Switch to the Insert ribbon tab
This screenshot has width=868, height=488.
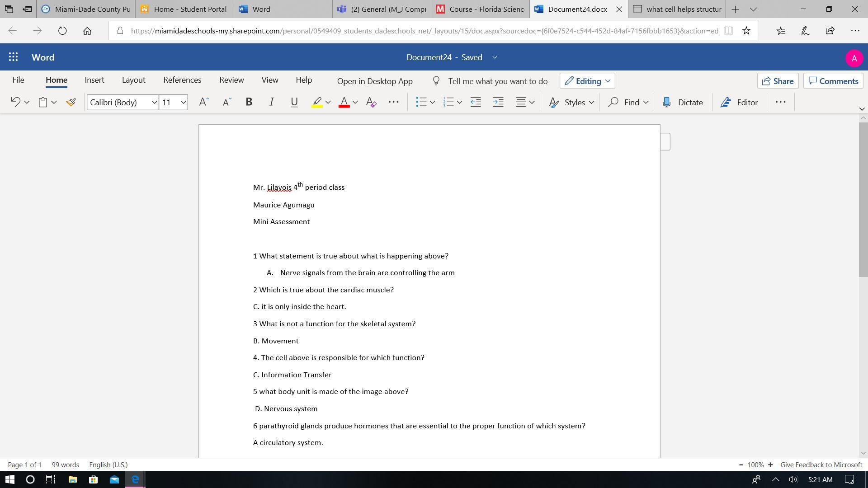pyautogui.click(x=94, y=80)
